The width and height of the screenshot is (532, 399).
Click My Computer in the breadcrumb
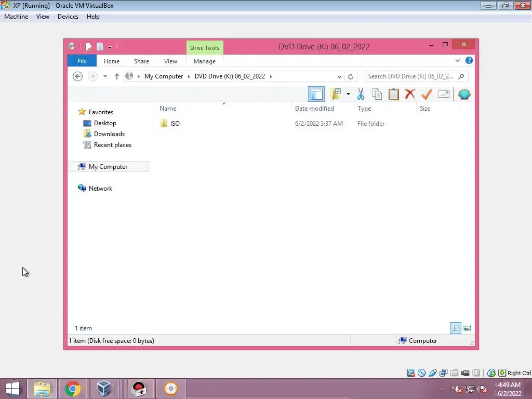point(164,76)
